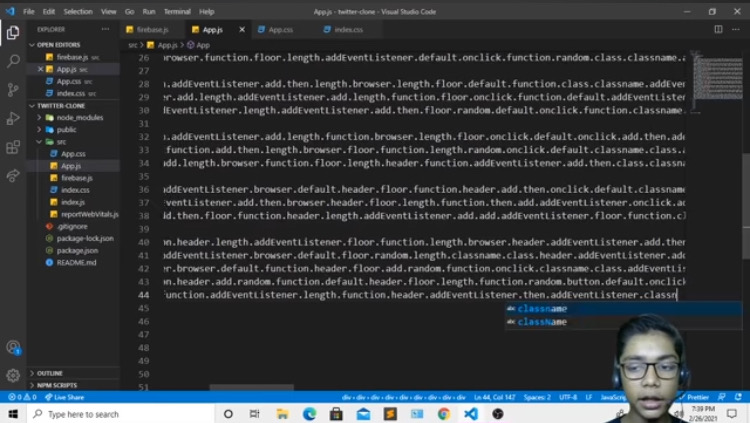Open Sublime Text from the taskbar

[x=390, y=414]
